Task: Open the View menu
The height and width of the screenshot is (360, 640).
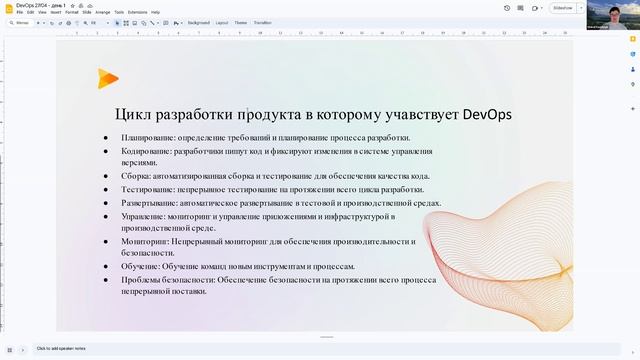Action: [42, 12]
